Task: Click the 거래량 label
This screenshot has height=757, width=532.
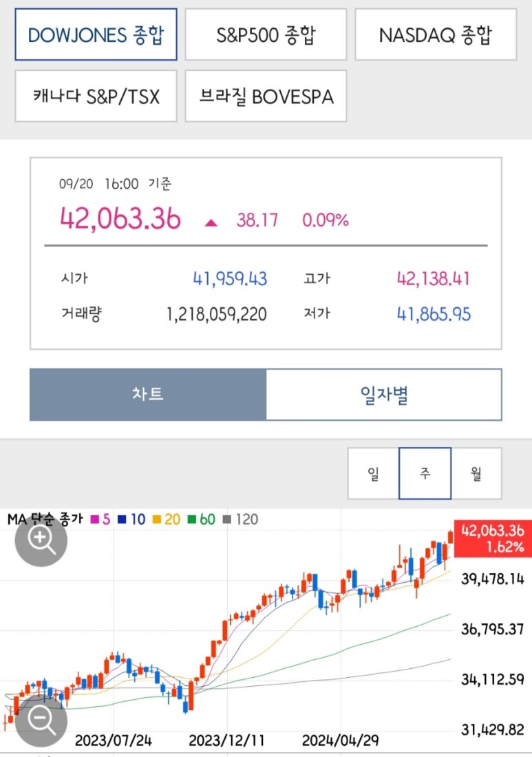Action: tap(81, 314)
